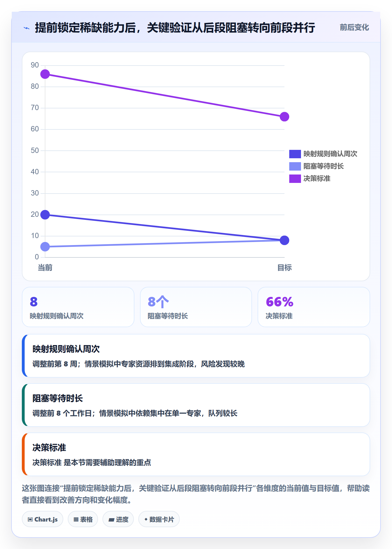Toggle the 映射规则确认周次 legend swatch
Image resolution: width=392 pixels, height=549 pixels.
(x=295, y=154)
